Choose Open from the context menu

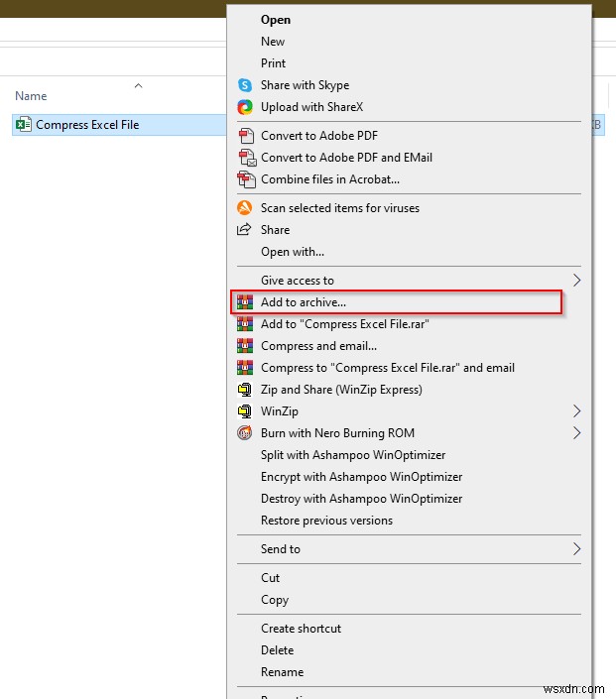276,20
